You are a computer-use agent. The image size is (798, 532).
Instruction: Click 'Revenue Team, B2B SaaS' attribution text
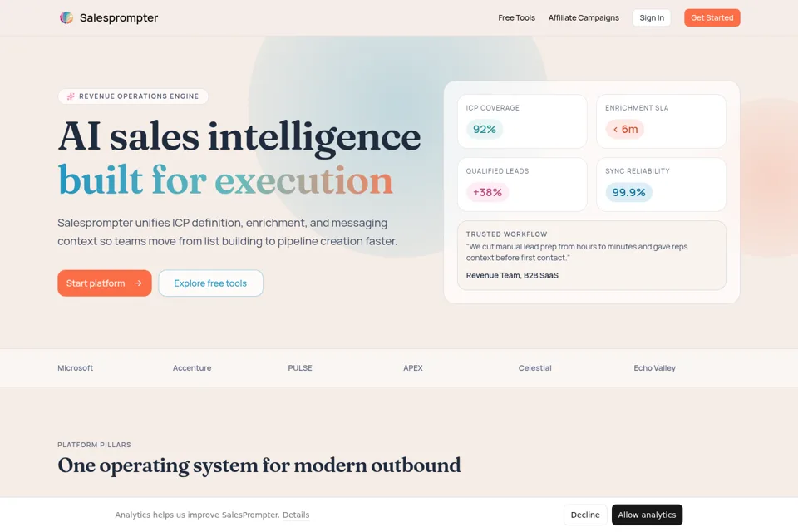[512, 275]
